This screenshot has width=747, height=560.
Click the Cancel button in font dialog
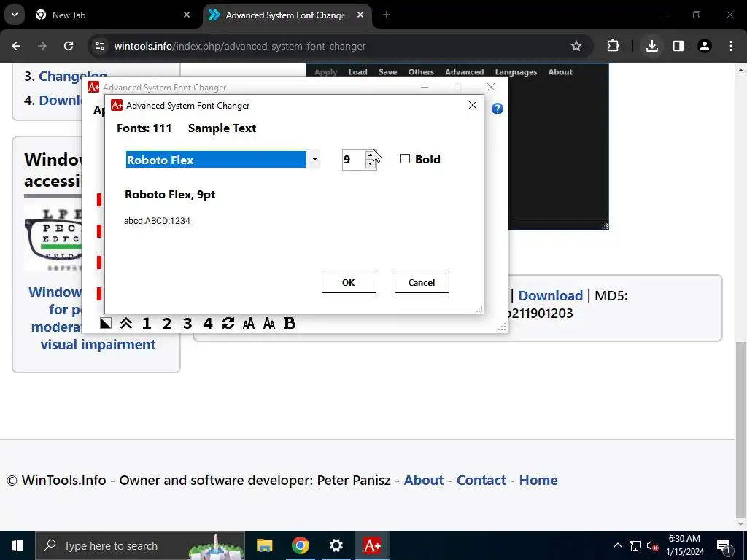(x=422, y=283)
